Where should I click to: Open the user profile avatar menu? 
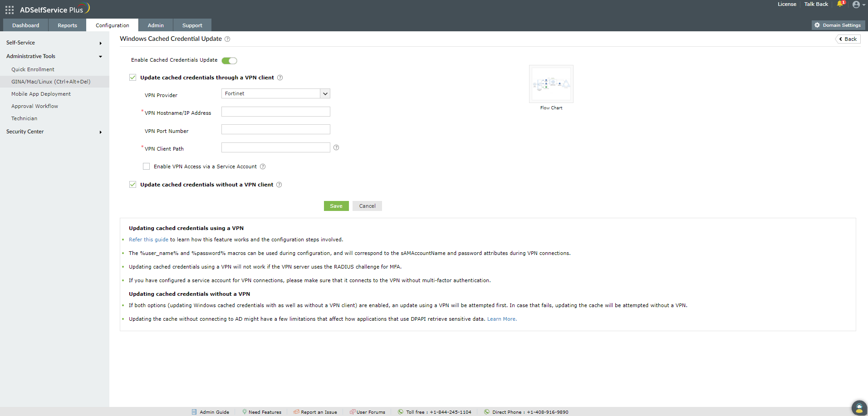[x=856, y=5]
